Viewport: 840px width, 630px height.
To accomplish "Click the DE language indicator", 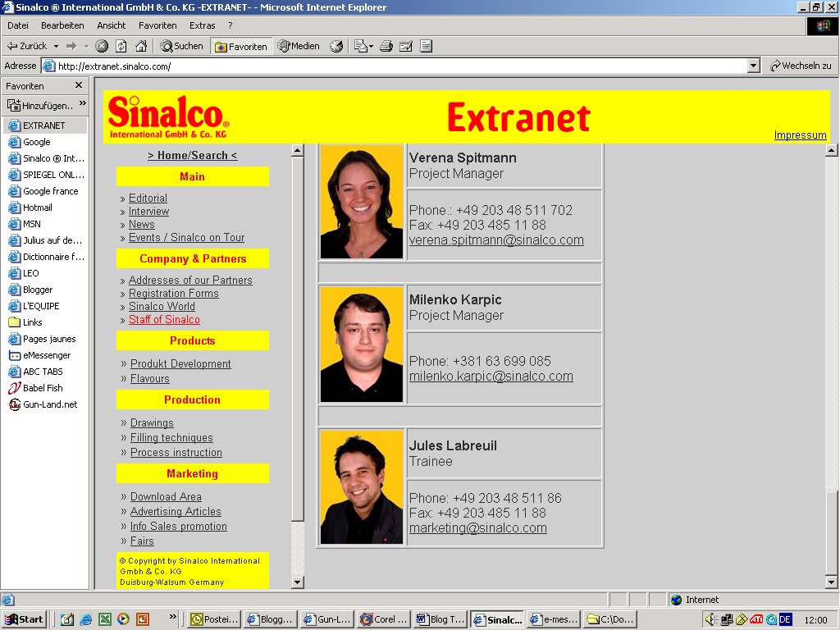I will [x=785, y=619].
